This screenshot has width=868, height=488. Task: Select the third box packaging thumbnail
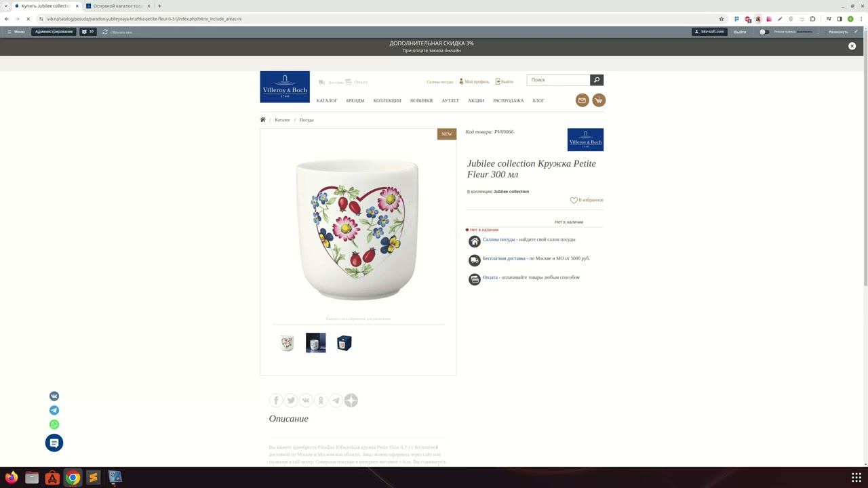point(344,343)
